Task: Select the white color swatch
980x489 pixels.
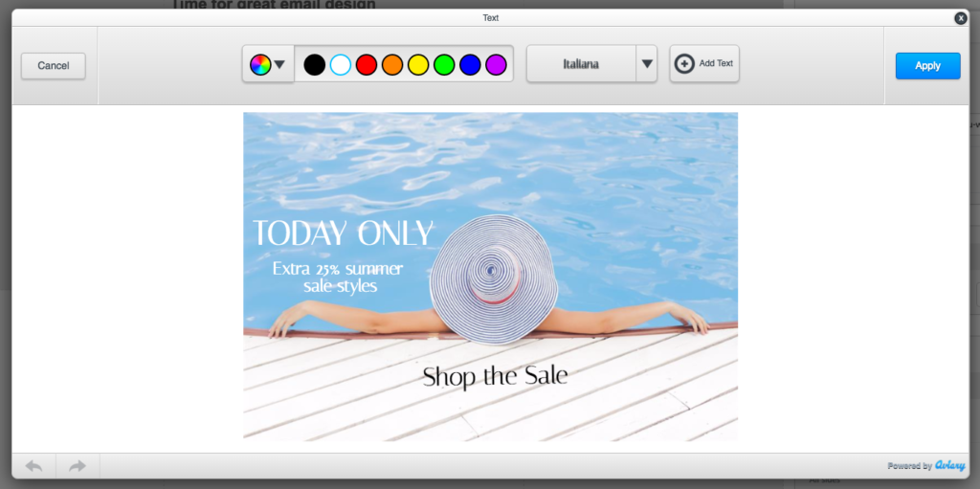Action: click(x=340, y=64)
